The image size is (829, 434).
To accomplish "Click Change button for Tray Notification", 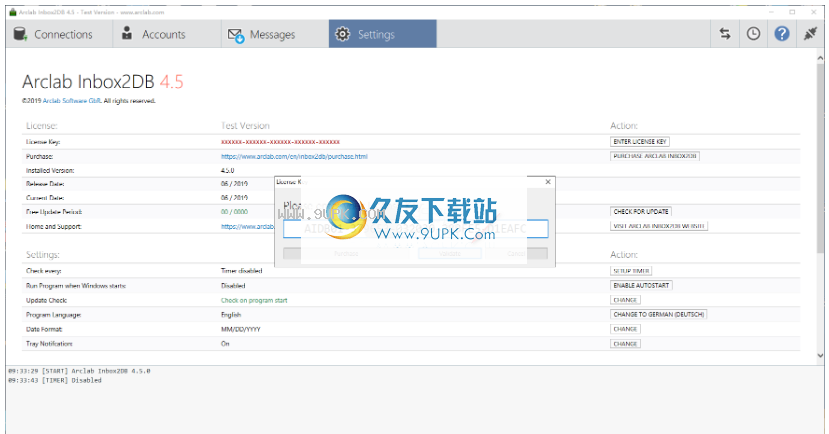I will coord(625,344).
